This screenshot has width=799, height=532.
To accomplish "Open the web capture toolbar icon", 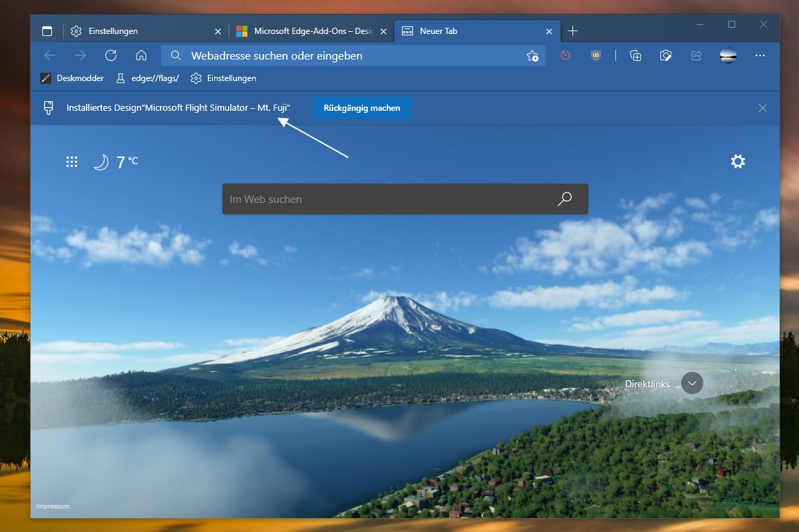I will pyautogui.click(x=665, y=55).
